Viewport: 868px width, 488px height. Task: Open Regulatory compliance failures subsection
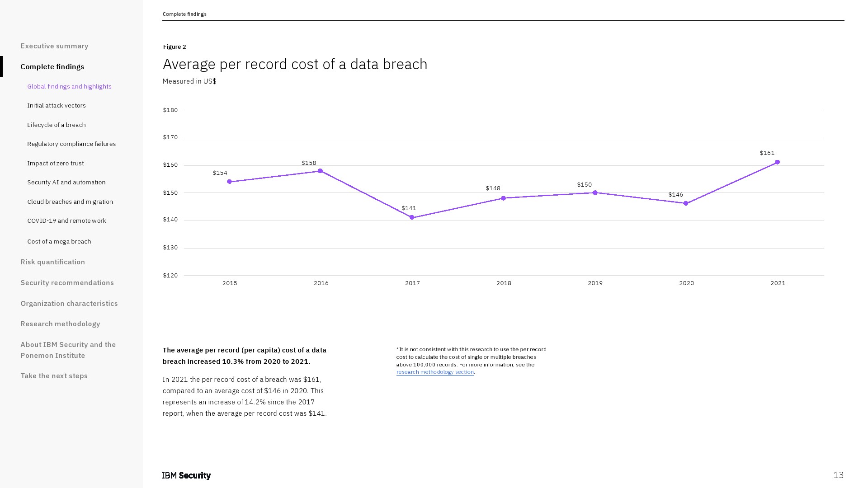tap(71, 144)
